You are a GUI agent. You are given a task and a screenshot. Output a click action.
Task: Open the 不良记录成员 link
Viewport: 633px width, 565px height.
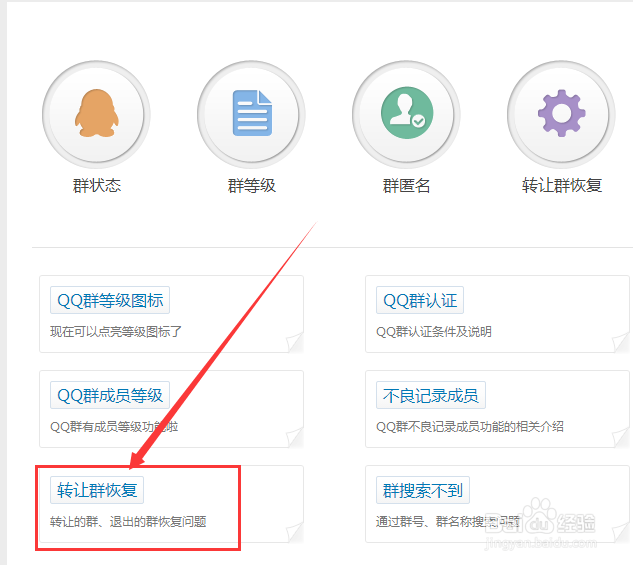[x=431, y=395]
